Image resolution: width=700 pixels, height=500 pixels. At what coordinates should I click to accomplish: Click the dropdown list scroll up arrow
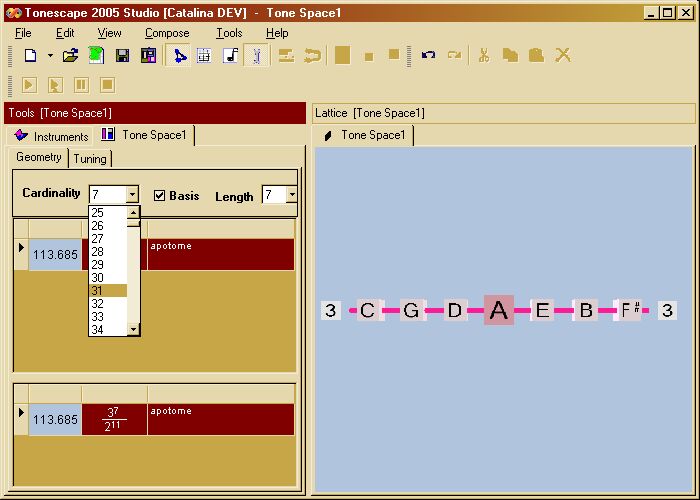tap(133, 212)
